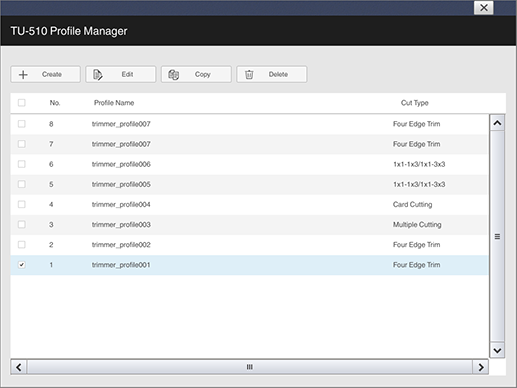Uncheck the checkbox for trimmer_profile001

pyautogui.click(x=22, y=265)
